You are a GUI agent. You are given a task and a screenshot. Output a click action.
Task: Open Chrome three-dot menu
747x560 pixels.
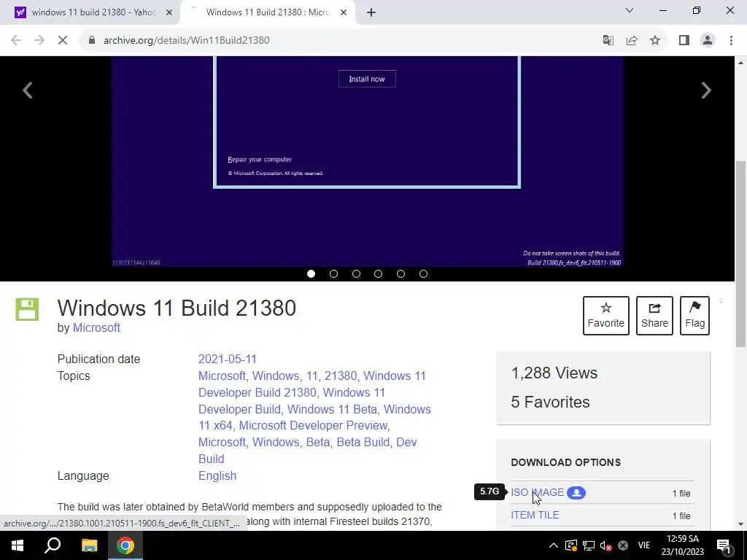(x=731, y=41)
